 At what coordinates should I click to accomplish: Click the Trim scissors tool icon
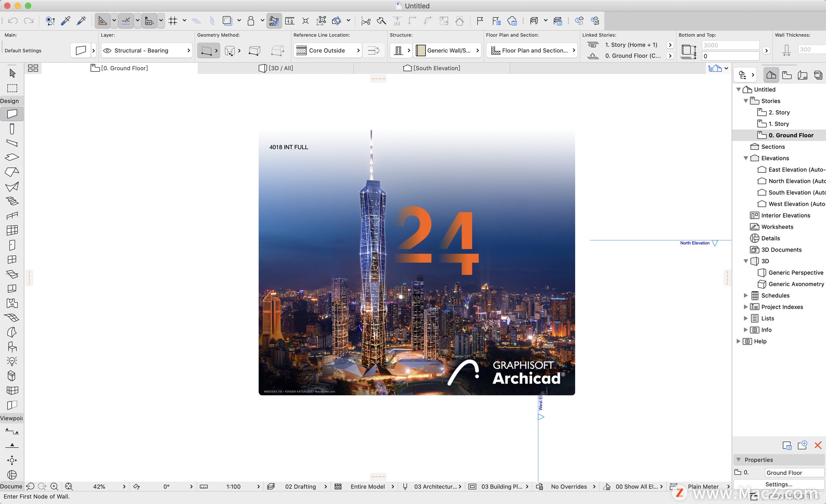click(x=366, y=21)
